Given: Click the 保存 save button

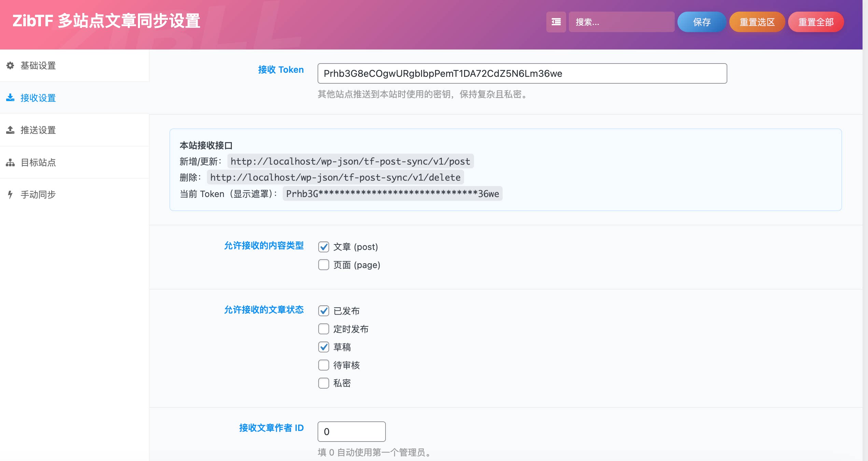Looking at the screenshot, I should pos(701,22).
